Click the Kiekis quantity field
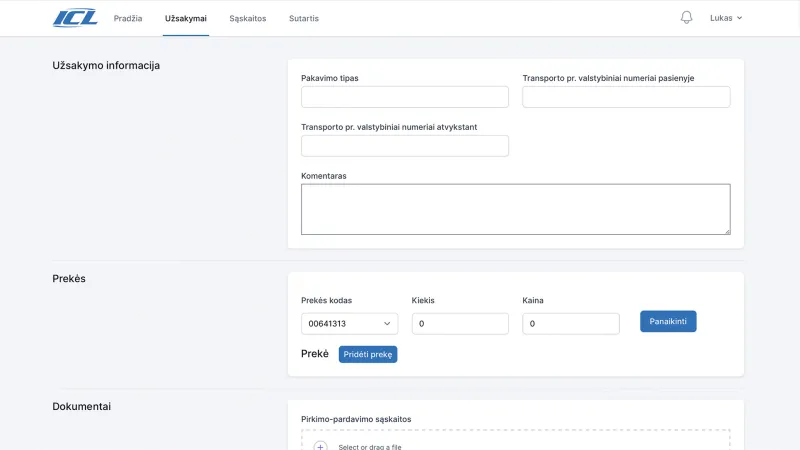The image size is (800, 450). point(460,323)
